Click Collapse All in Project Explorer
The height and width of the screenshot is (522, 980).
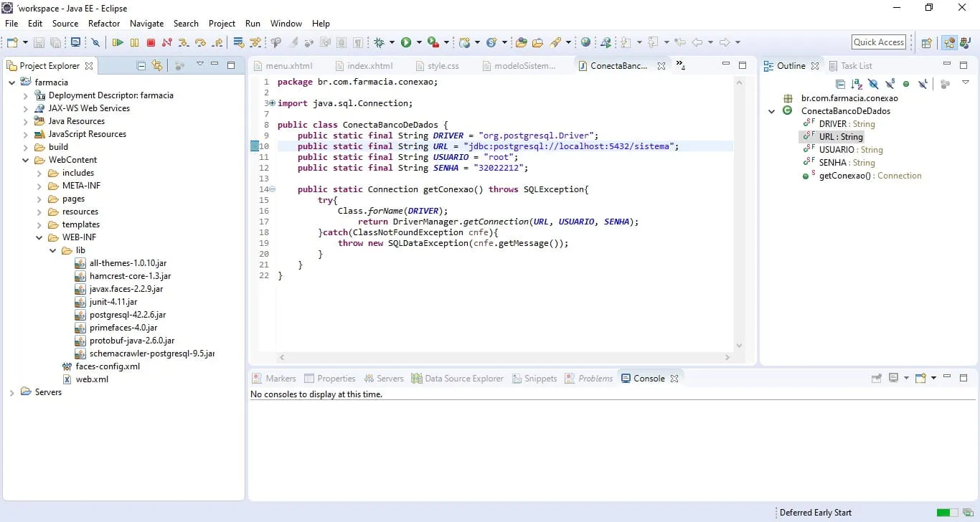(x=141, y=66)
